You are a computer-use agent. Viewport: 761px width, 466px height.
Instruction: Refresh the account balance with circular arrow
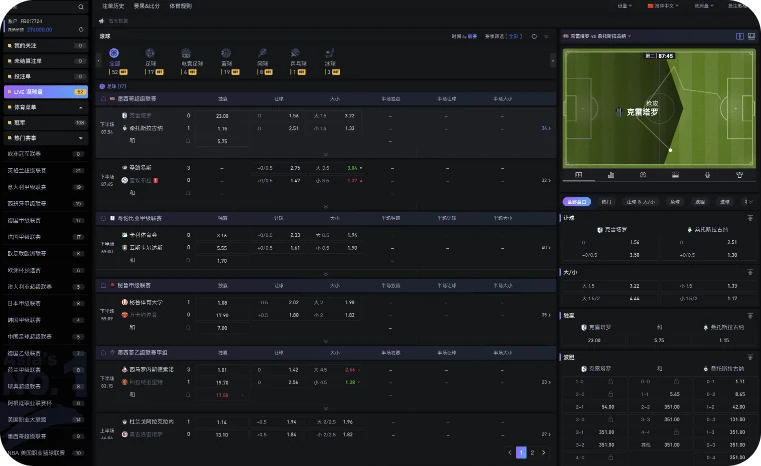pos(81,30)
